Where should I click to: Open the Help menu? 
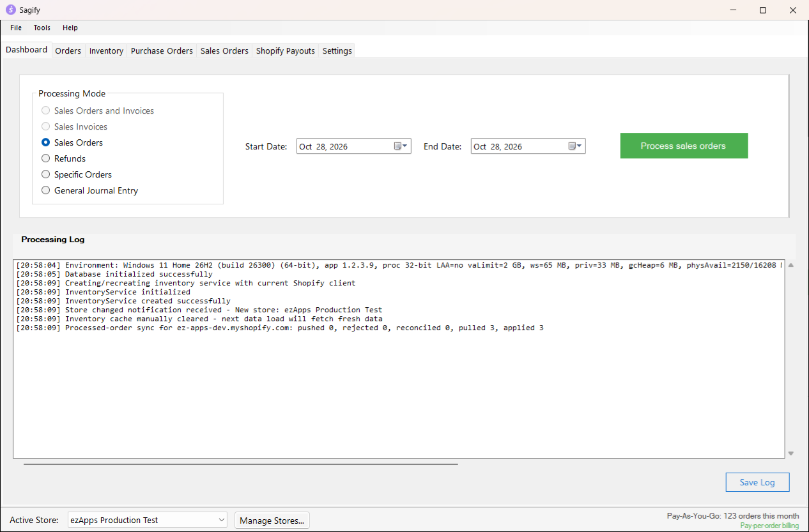tap(70, 27)
